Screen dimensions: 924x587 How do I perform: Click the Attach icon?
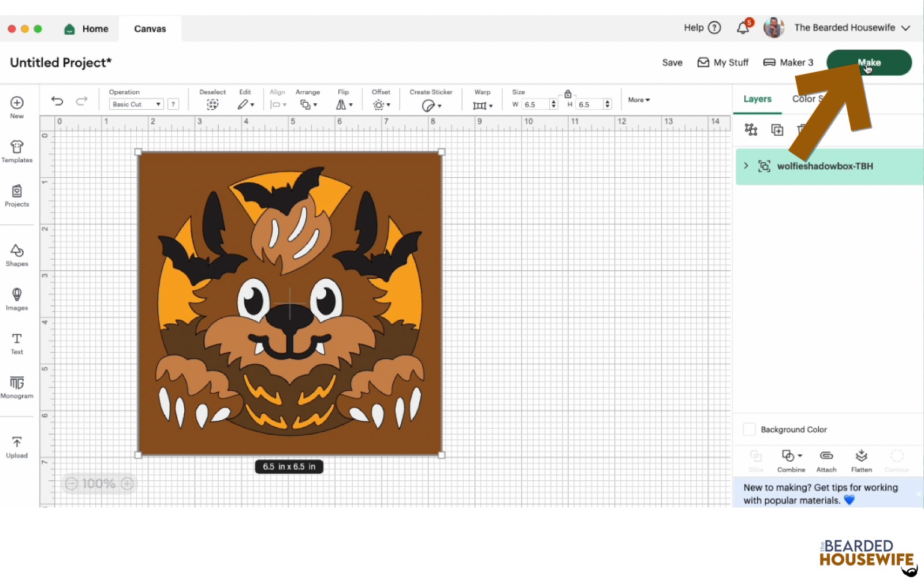tap(826, 460)
